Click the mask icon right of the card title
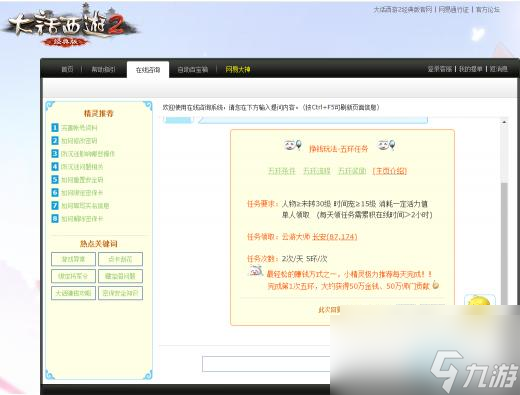Image resolution: width=520 pixels, height=395 pixels. point(386,145)
